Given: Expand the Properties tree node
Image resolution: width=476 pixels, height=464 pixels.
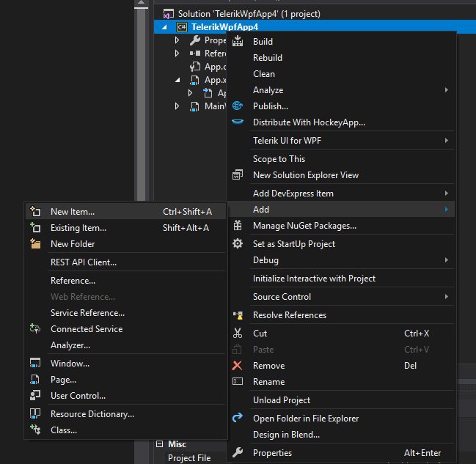Looking at the screenshot, I should click(x=177, y=40).
